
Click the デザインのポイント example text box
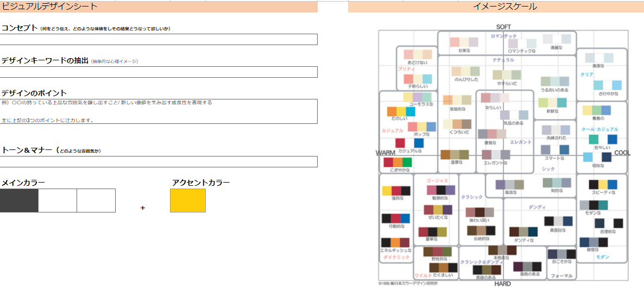coord(159,111)
